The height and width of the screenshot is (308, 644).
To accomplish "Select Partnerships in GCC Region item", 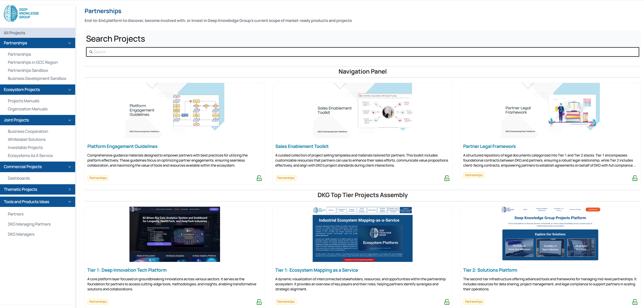I will tap(33, 62).
